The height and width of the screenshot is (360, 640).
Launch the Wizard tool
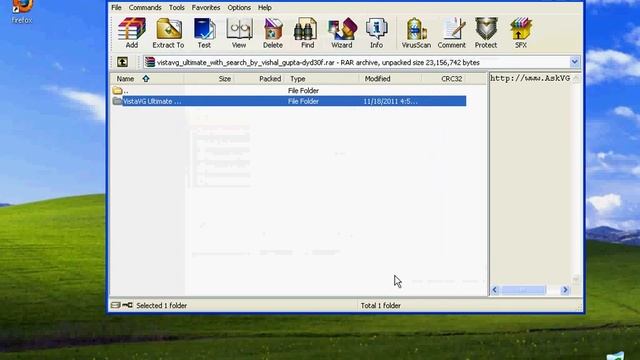pyautogui.click(x=342, y=33)
